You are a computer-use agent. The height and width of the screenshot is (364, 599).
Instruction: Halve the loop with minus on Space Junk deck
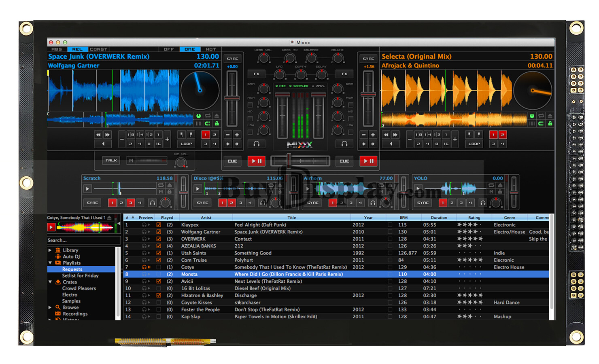pos(122,139)
